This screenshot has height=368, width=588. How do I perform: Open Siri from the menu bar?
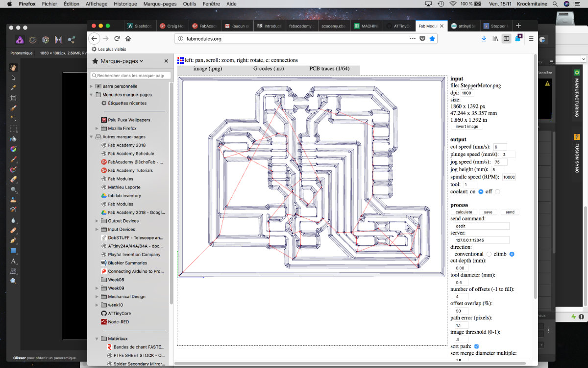[x=566, y=3]
